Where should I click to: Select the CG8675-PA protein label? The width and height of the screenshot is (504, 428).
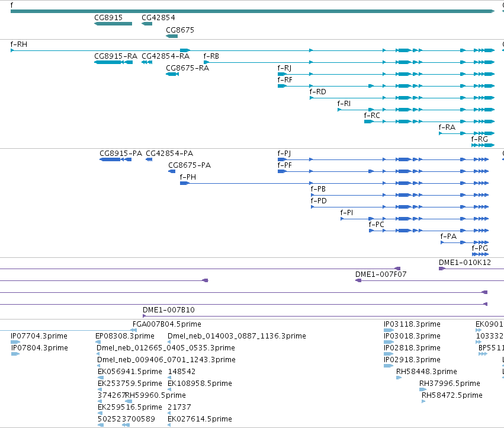(x=190, y=165)
